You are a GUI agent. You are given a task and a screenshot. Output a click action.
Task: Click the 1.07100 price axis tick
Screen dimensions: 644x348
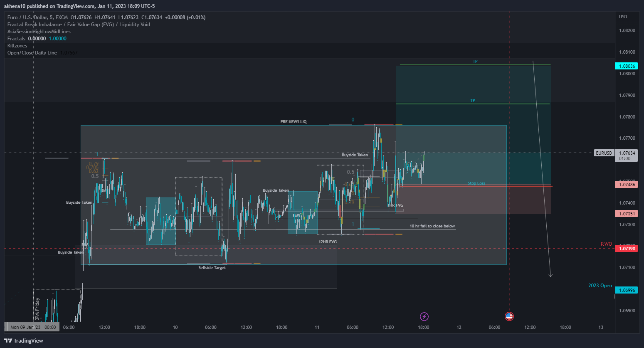coord(627,267)
